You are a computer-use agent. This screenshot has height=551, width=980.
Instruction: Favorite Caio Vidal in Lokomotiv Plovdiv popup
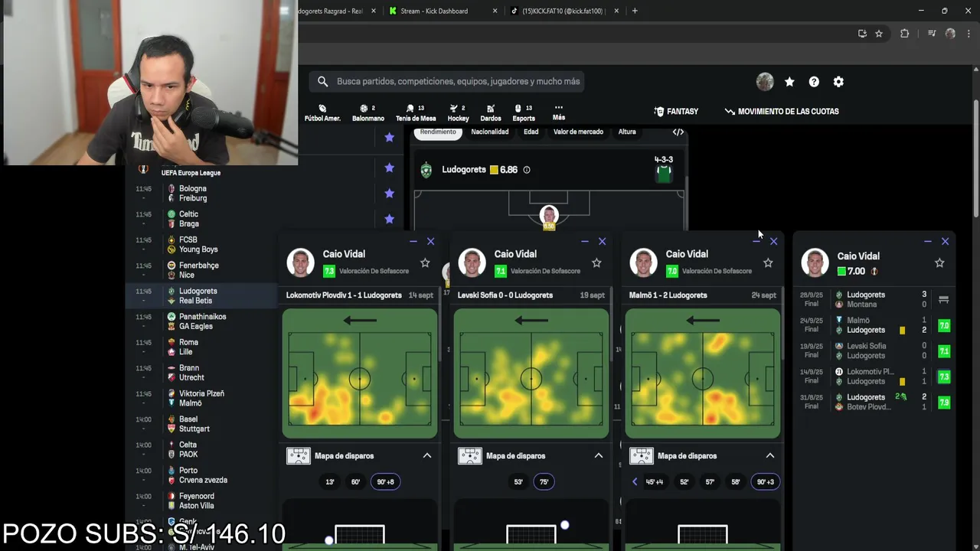pos(425,262)
